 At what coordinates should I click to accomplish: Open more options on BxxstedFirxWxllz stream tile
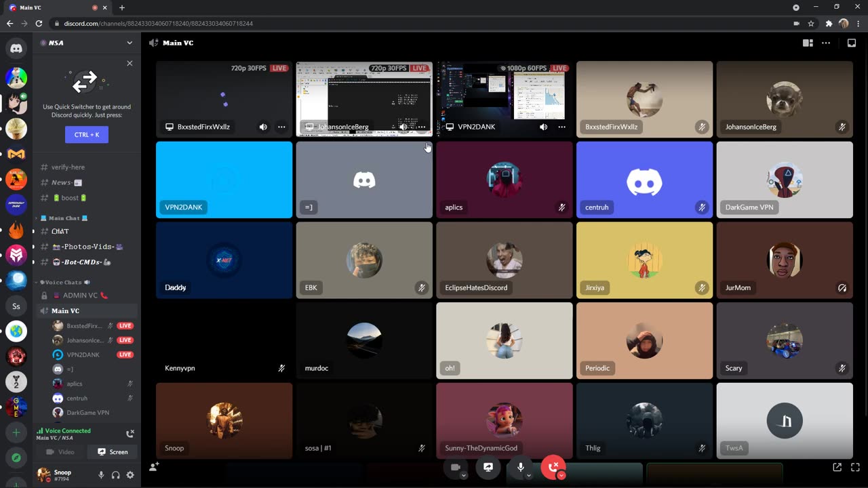pyautogui.click(x=281, y=127)
